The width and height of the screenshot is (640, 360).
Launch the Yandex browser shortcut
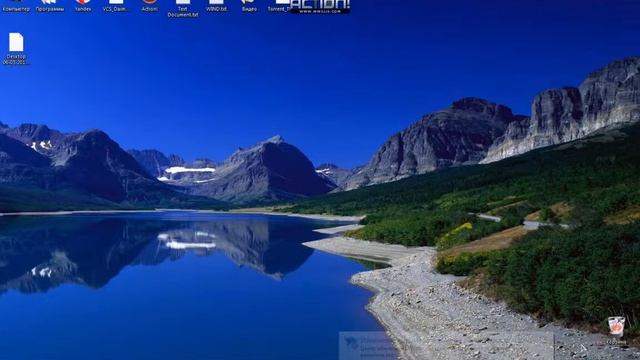[x=83, y=6]
